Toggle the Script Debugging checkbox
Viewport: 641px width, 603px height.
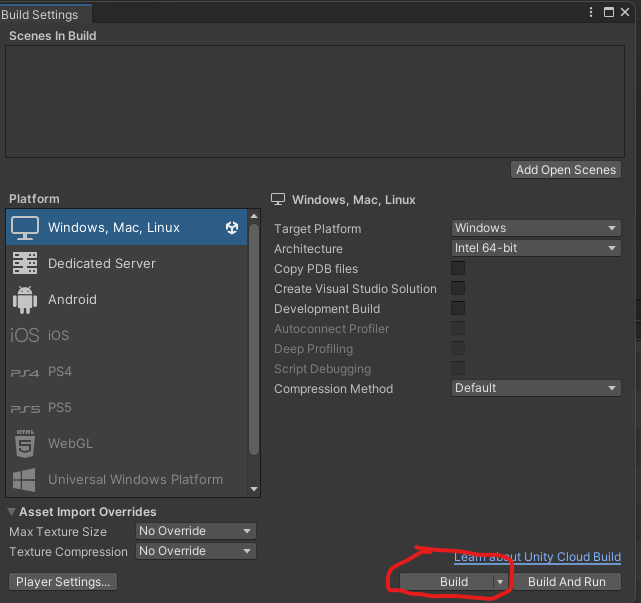coord(458,368)
